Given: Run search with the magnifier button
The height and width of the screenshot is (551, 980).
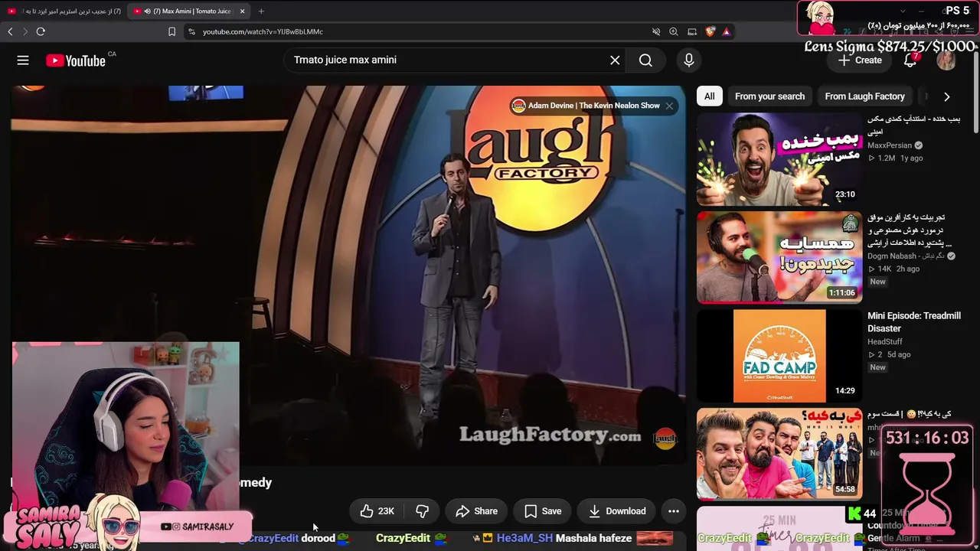Looking at the screenshot, I should 645,60.
